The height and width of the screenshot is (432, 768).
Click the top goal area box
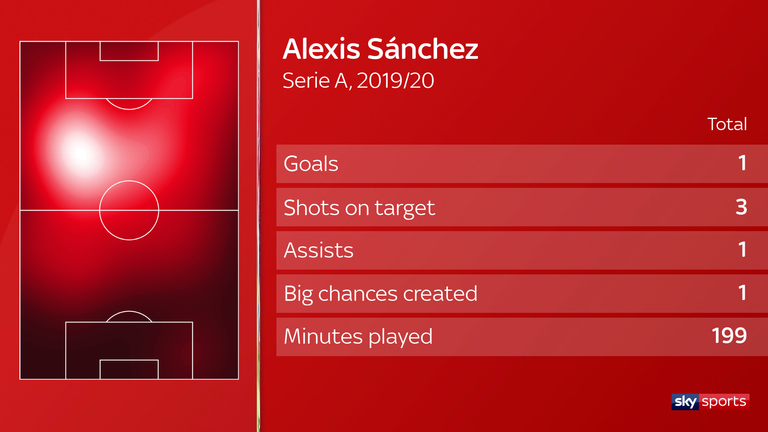click(129, 51)
